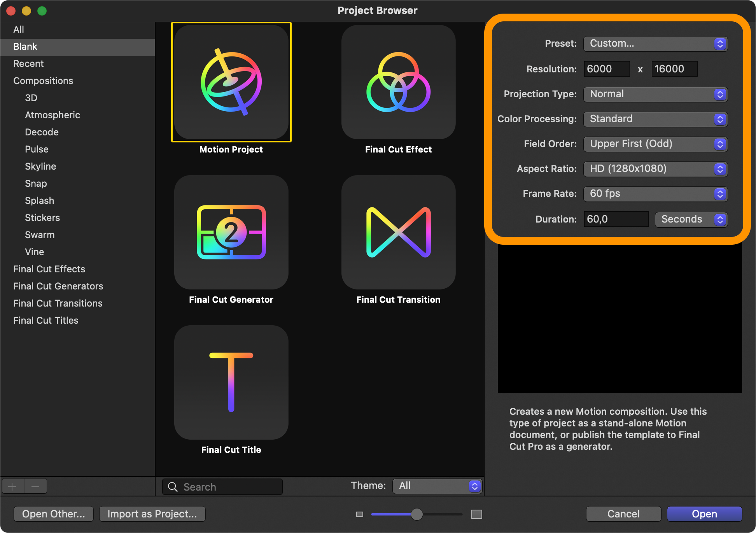Click the Open Other... button
Viewport: 756px width, 533px height.
click(x=54, y=514)
